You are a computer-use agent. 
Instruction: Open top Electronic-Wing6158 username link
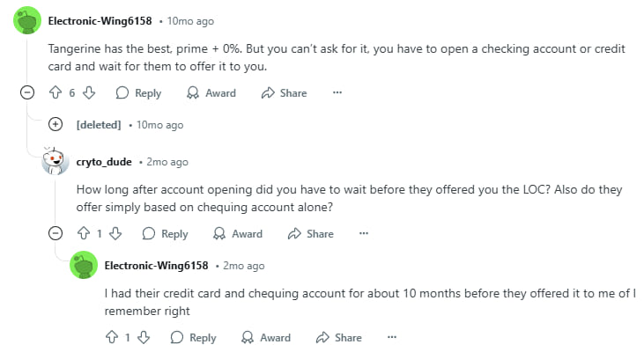coord(100,21)
